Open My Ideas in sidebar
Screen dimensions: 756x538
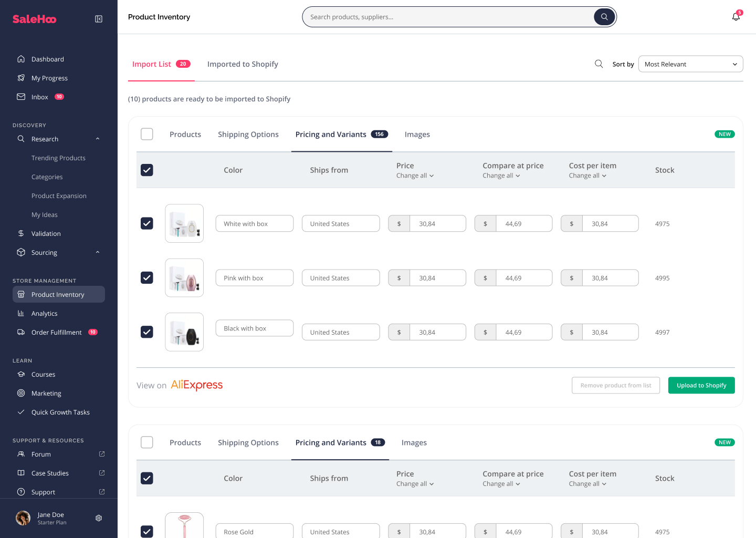pyautogui.click(x=45, y=214)
